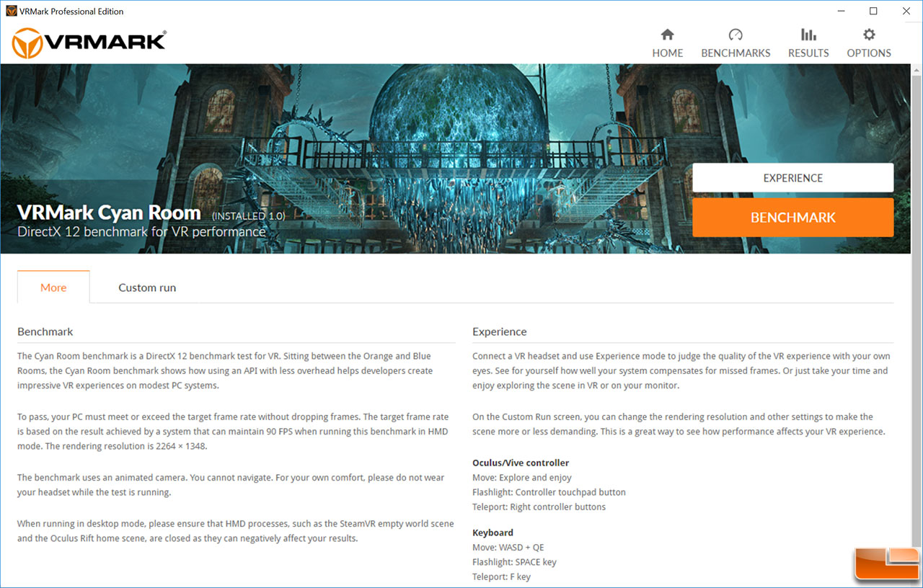Click 'Teleport: Right controller buttons' line
The width and height of the screenshot is (923, 588).
539,507
